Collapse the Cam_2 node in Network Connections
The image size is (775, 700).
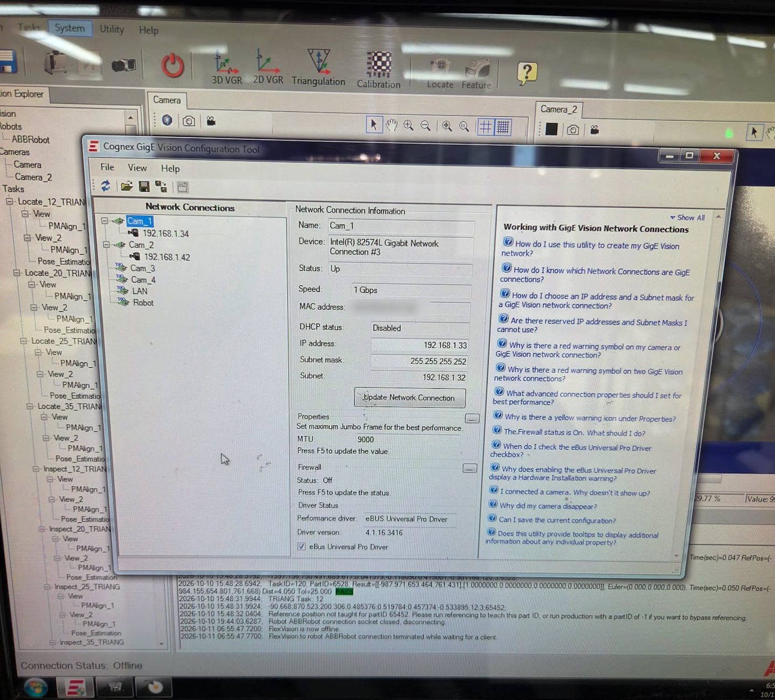pos(106,244)
